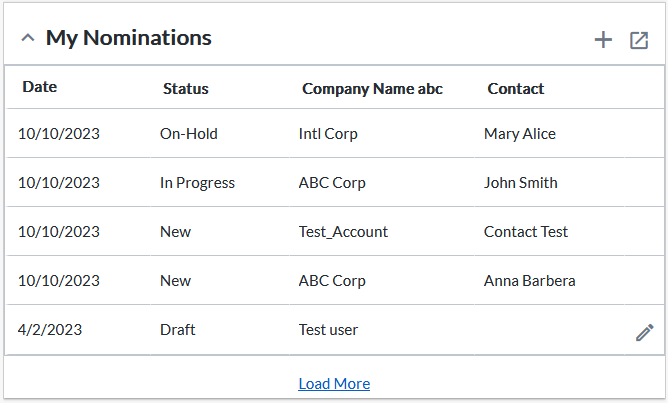Screen dimensions: 668x403
Task: Click the In Progress status cell
Action: click(197, 183)
